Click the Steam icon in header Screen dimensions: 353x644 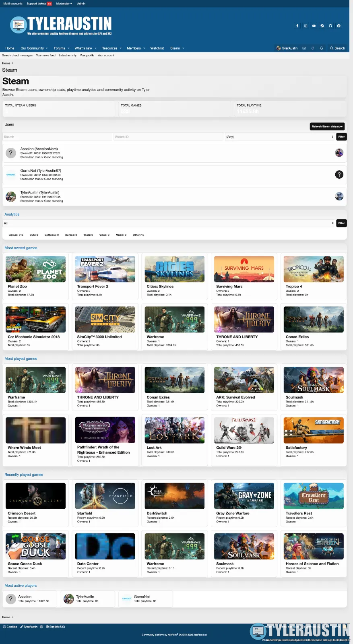click(322, 26)
